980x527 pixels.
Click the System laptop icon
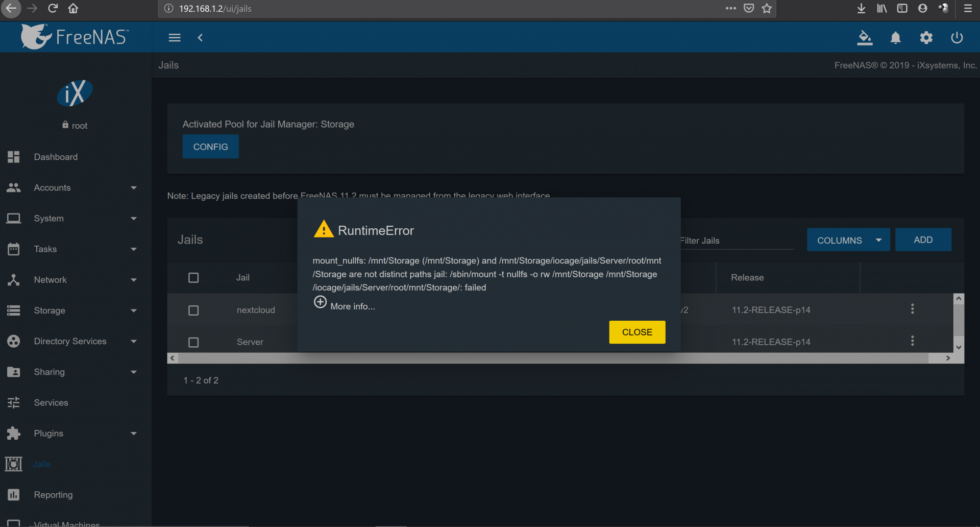pos(14,219)
